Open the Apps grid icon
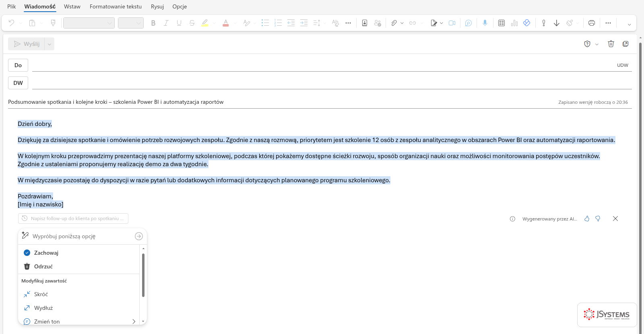This screenshot has height=334, width=644. 502,23
